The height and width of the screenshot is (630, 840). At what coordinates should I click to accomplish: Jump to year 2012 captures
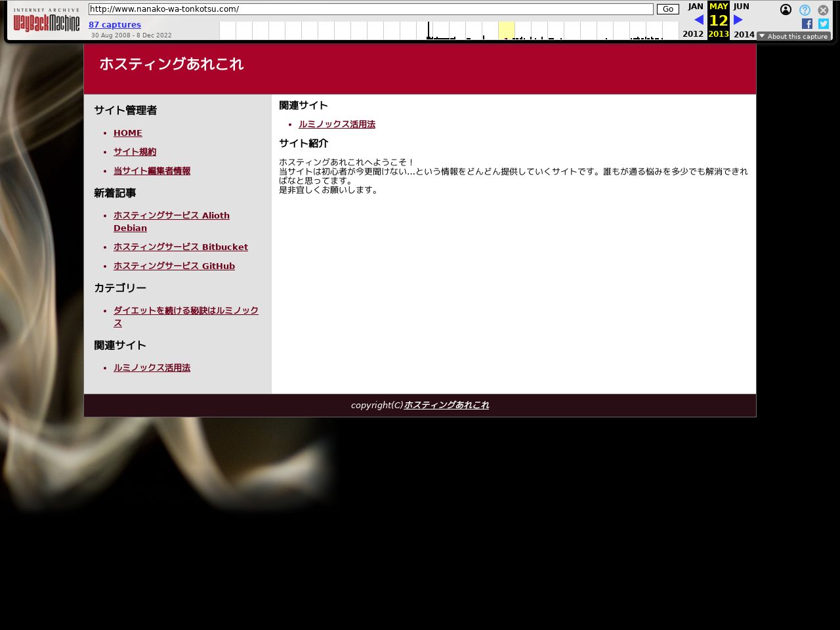click(693, 34)
